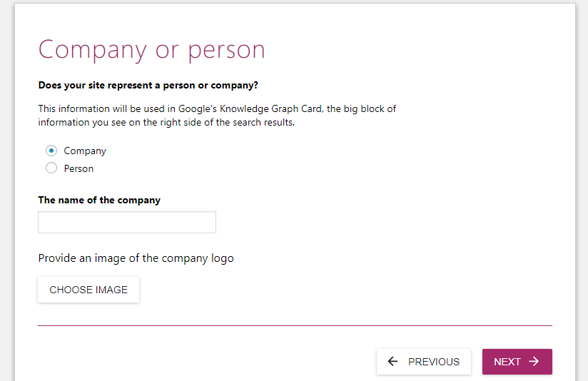Click the bold "Does your site represent" question
The image size is (588, 381).
click(x=148, y=86)
